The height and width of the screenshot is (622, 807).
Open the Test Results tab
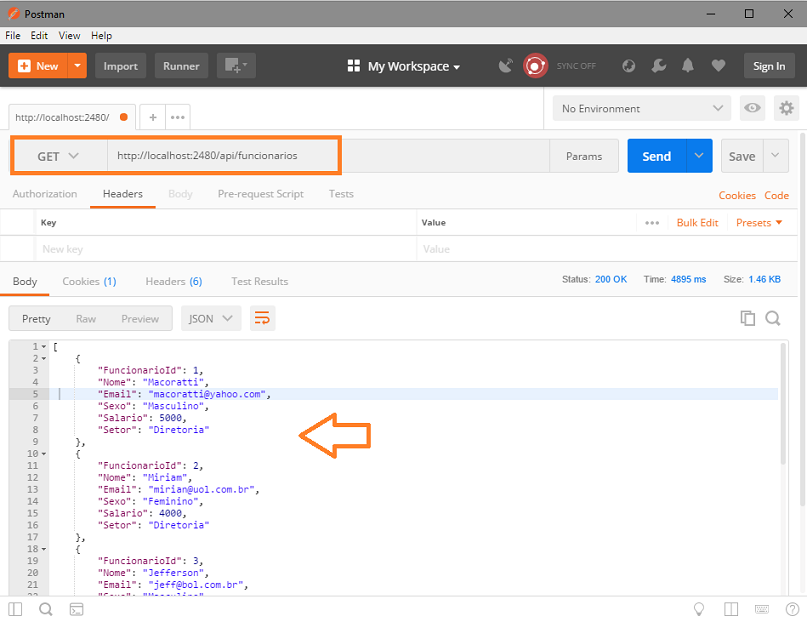260,281
